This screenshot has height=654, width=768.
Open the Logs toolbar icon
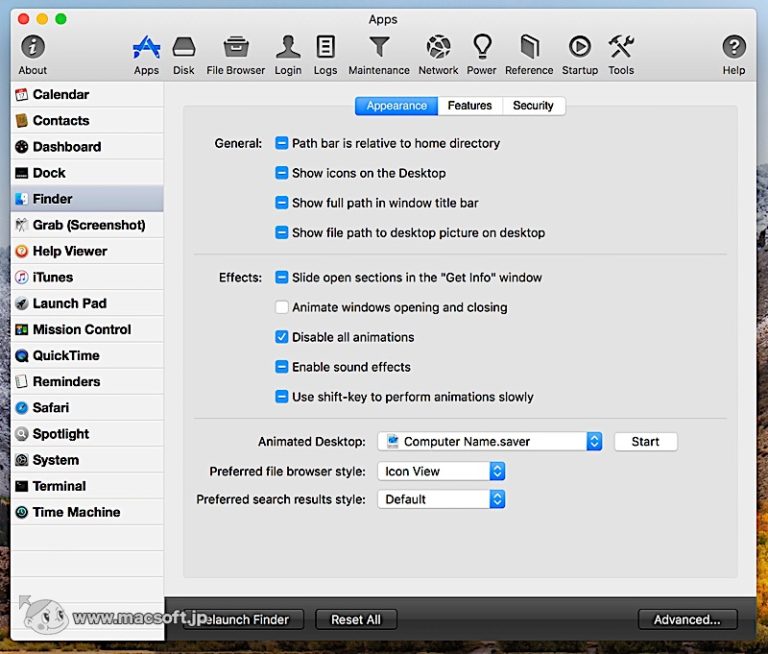coord(325,54)
